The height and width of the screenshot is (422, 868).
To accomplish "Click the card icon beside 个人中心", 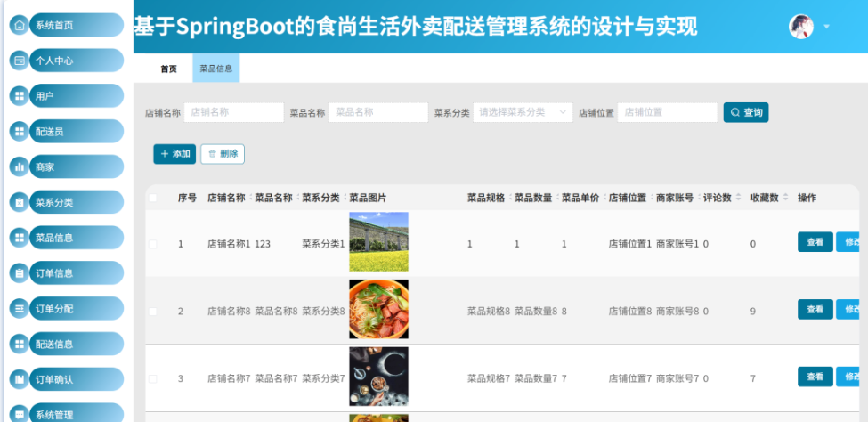I will click(20, 61).
